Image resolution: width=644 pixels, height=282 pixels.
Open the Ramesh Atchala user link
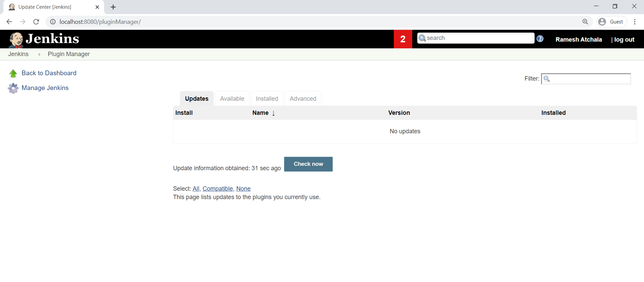click(x=579, y=40)
